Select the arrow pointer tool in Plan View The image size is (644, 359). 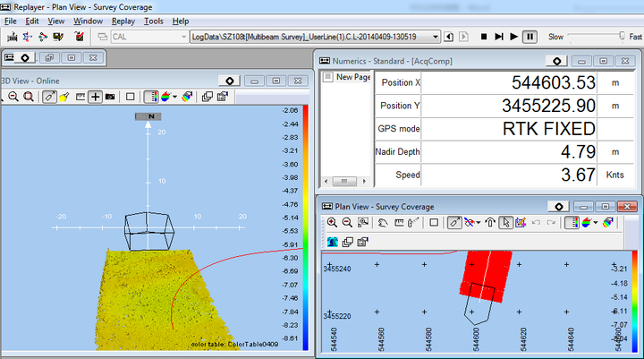(506, 223)
